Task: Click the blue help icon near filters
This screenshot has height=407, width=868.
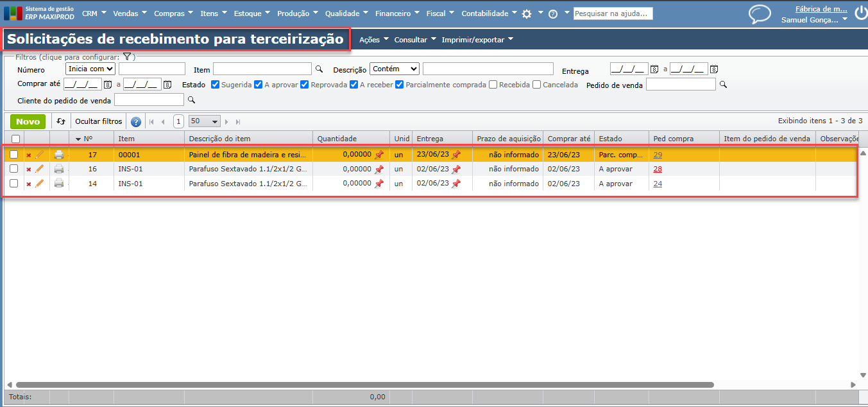Action: coord(136,121)
